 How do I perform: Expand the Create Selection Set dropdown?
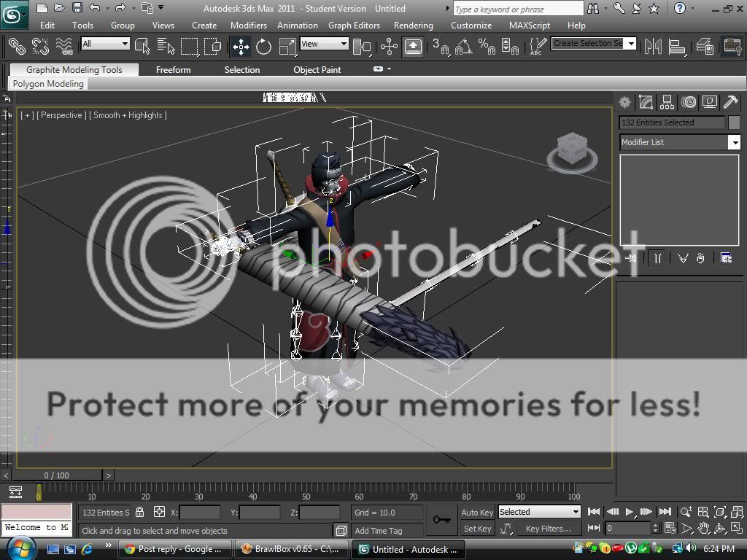pyautogui.click(x=631, y=43)
